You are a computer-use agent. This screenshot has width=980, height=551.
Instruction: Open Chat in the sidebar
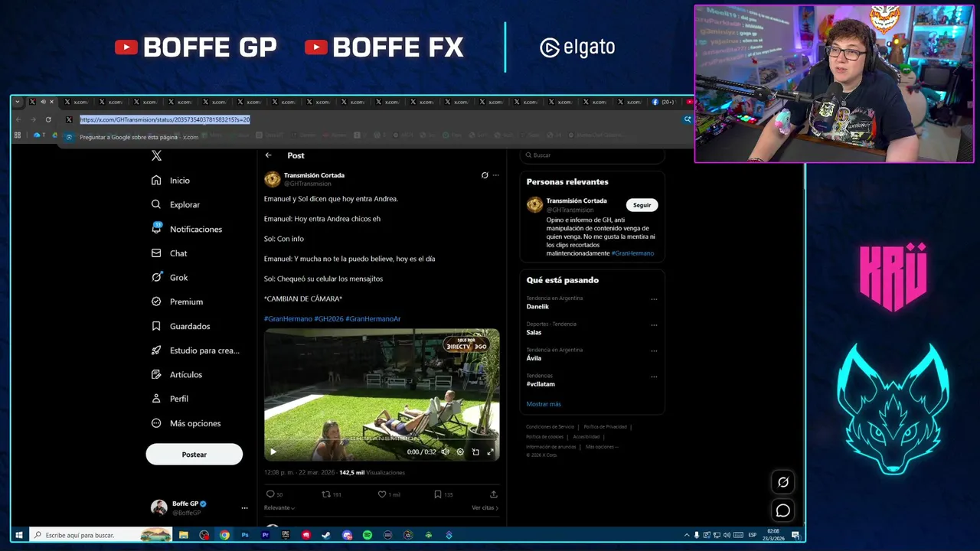point(169,253)
